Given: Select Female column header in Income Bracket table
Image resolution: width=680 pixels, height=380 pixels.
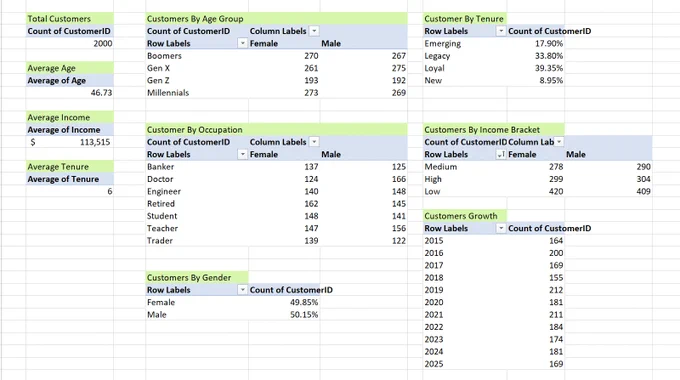Looking at the screenshot, I should [x=536, y=154].
